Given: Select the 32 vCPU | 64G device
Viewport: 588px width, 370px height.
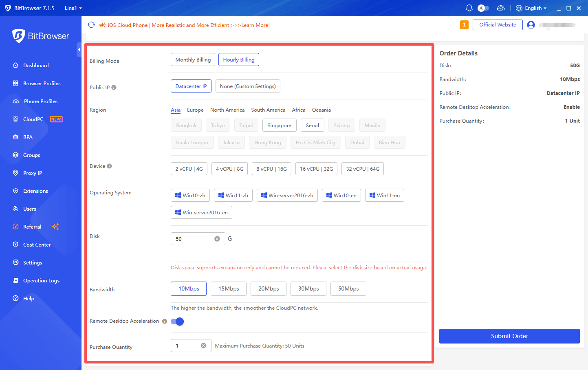Looking at the screenshot, I should tap(363, 169).
